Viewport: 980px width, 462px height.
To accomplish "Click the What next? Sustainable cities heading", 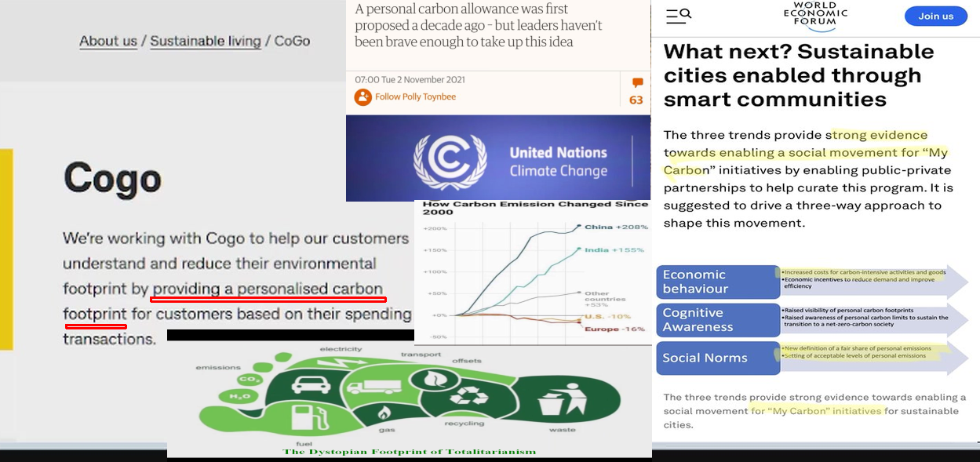I will [x=799, y=75].
